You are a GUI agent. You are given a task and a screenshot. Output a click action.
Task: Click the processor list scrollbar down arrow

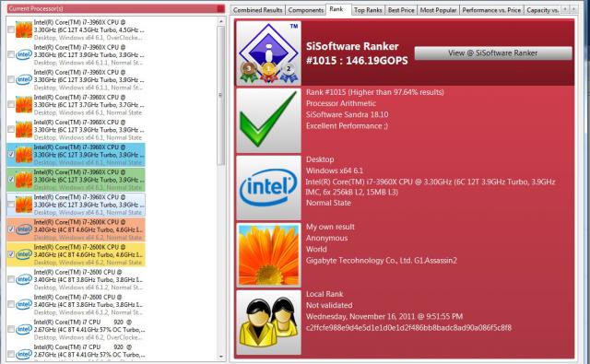221,357
